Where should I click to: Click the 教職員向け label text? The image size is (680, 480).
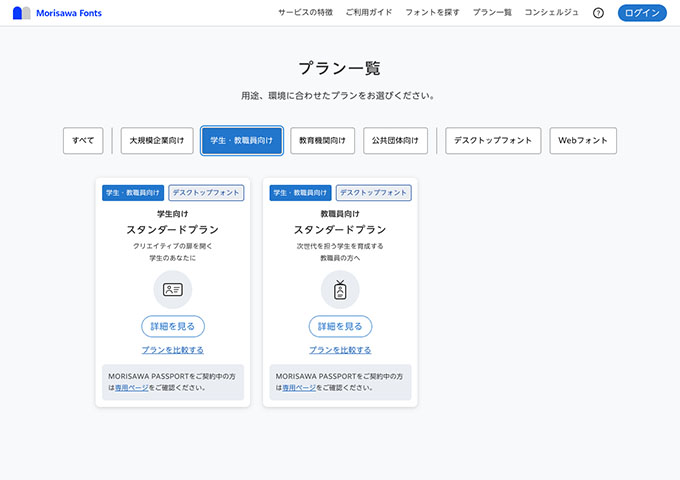[x=340, y=214]
